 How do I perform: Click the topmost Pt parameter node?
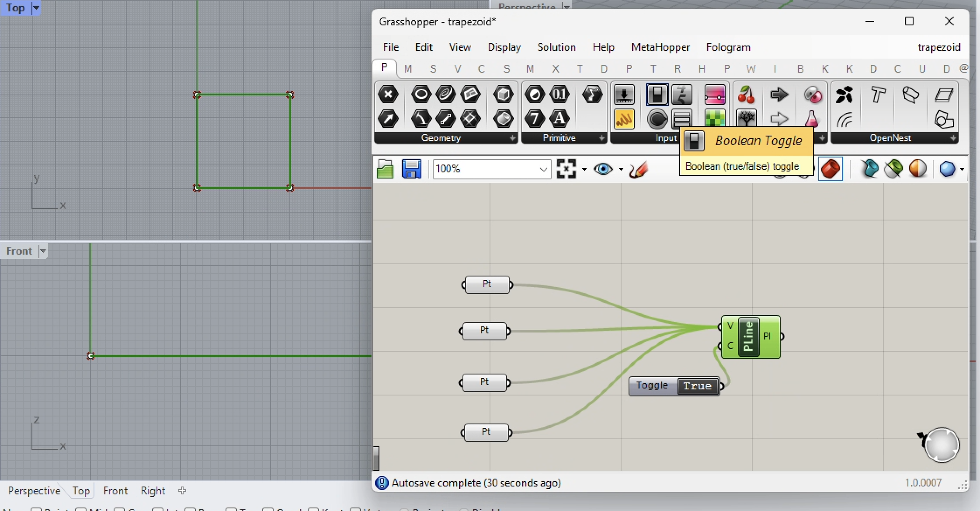pos(487,284)
